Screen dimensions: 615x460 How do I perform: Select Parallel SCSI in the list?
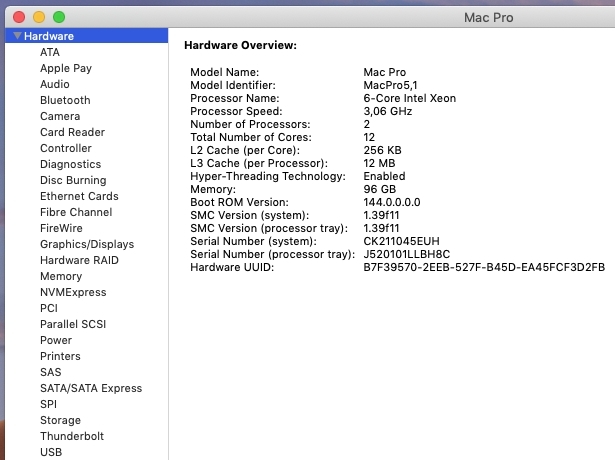(x=73, y=324)
